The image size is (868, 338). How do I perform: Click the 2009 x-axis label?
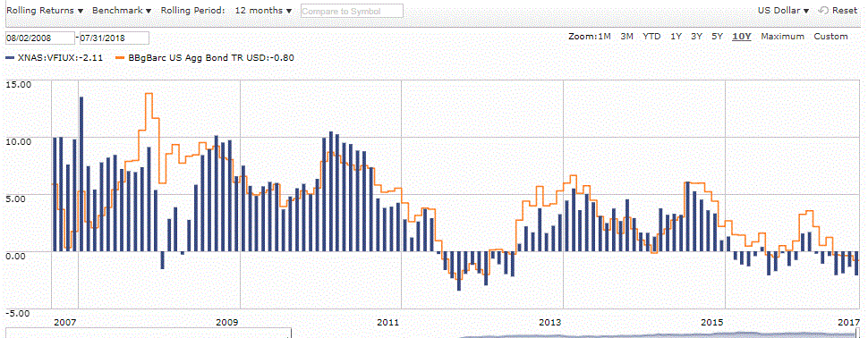click(226, 322)
